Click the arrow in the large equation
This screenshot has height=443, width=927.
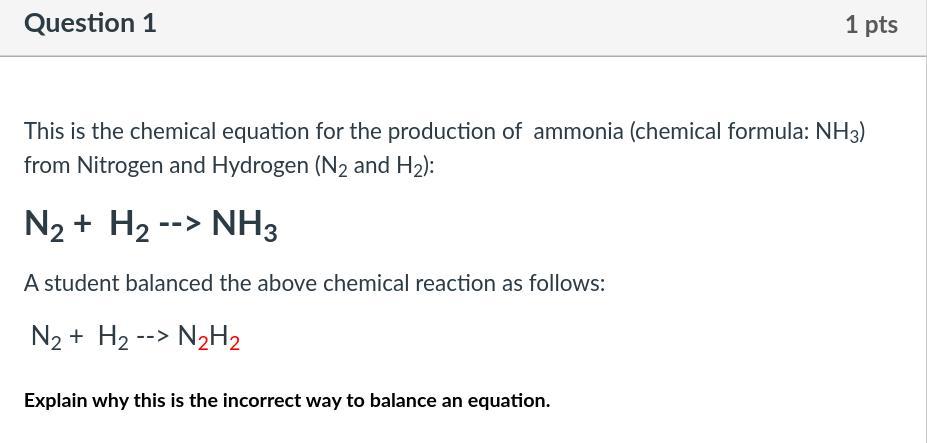pos(182,225)
